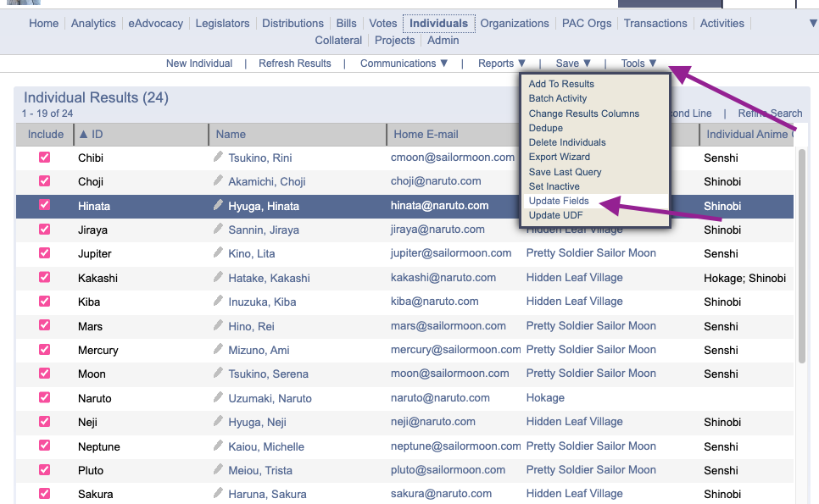
Task: Click the Include column header
Action: 46,134
